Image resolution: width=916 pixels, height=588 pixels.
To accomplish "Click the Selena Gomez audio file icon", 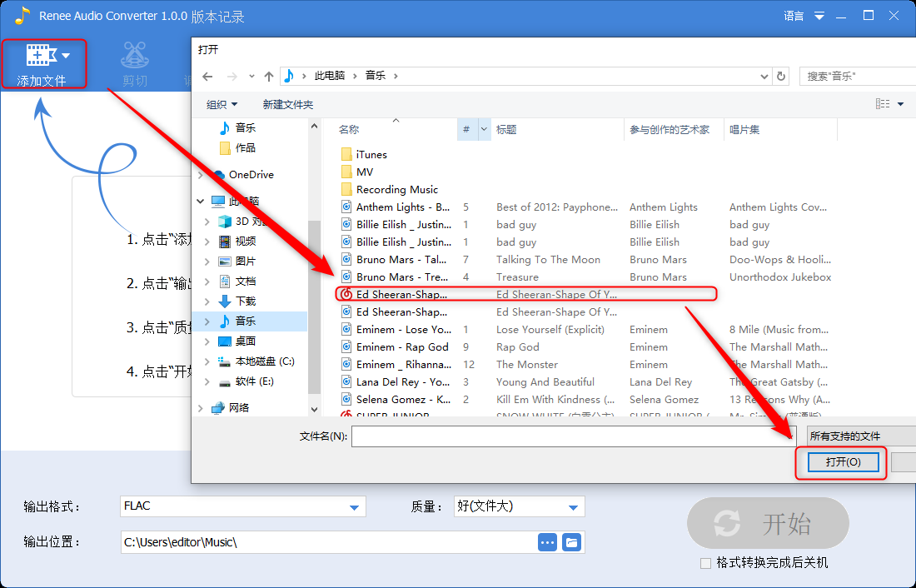I will coord(346,400).
